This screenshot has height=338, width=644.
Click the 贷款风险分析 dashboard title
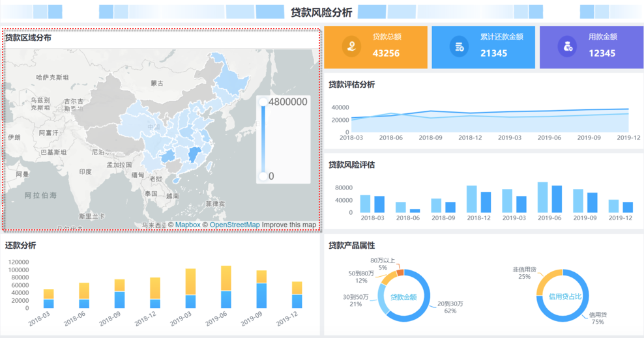(x=321, y=12)
